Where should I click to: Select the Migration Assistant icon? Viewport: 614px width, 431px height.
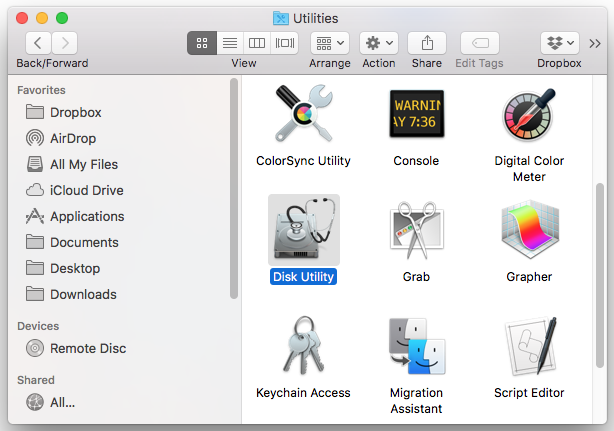point(417,346)
